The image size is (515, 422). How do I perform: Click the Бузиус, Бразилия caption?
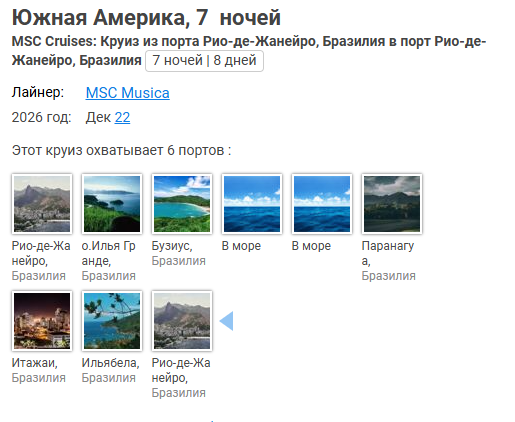(179, 253)
